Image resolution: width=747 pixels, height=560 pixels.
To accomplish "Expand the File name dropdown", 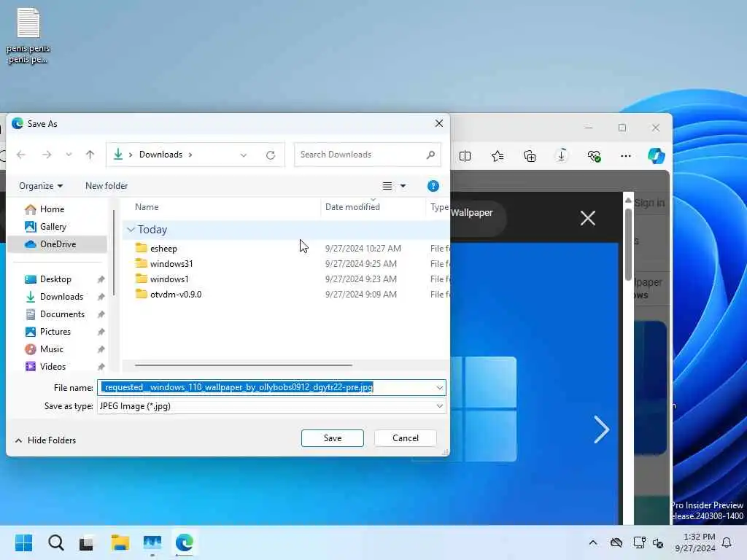I will [x=440, y=388].
